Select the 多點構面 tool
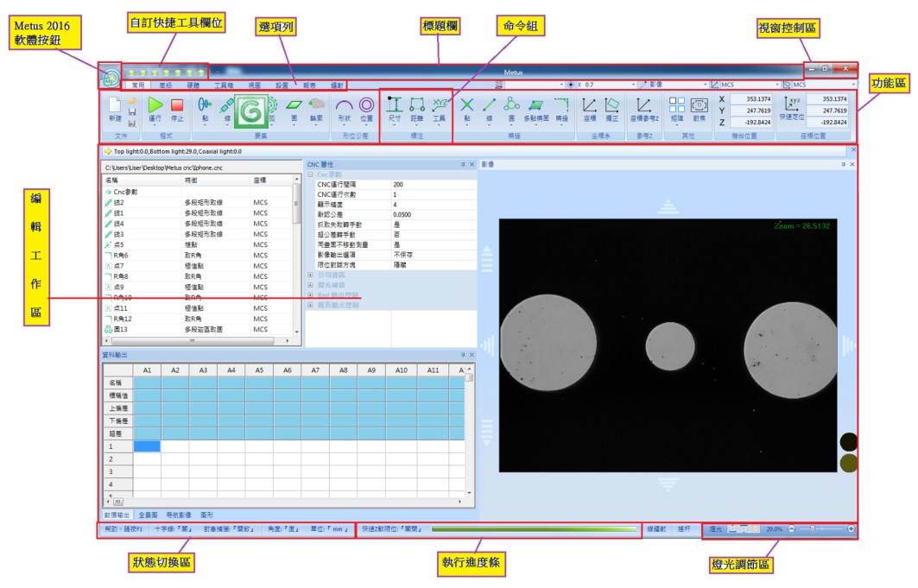918x588 pixels. pyautogui.click(x=536, y=110)
